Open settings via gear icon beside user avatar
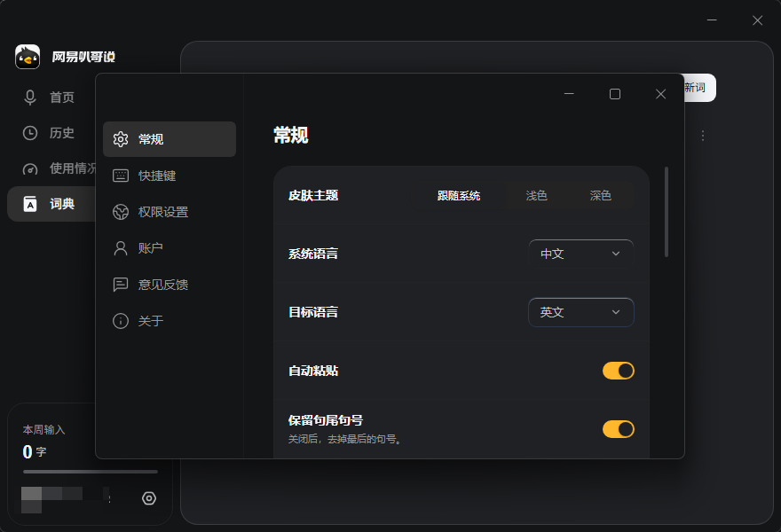Image resolution: width=781 pixels, height=532 pixels. point(149,498)
